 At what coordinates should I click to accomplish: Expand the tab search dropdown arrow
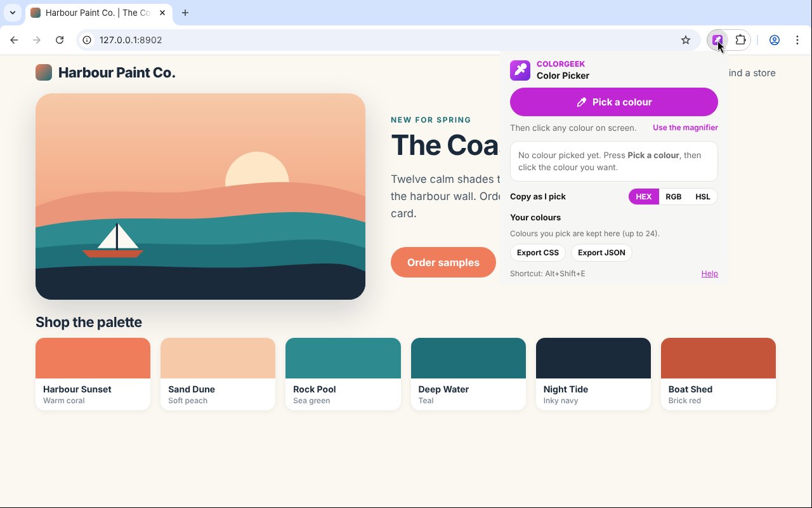pos(13,13)
